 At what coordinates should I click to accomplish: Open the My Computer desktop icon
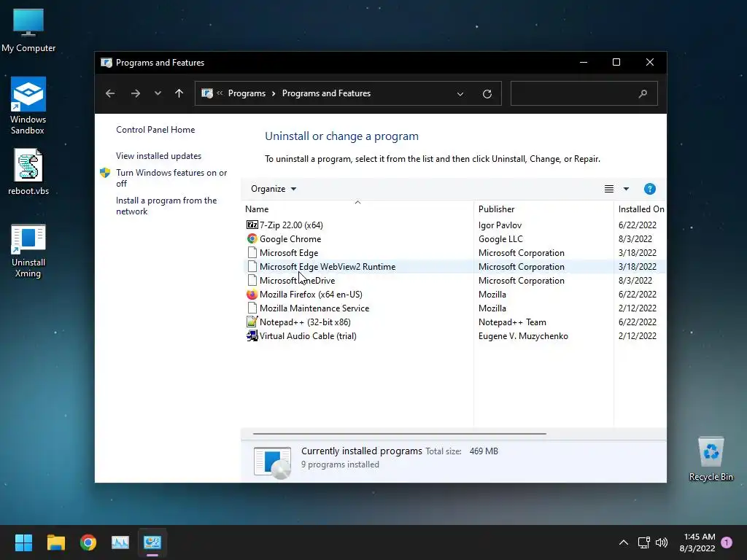click(28, 31)
